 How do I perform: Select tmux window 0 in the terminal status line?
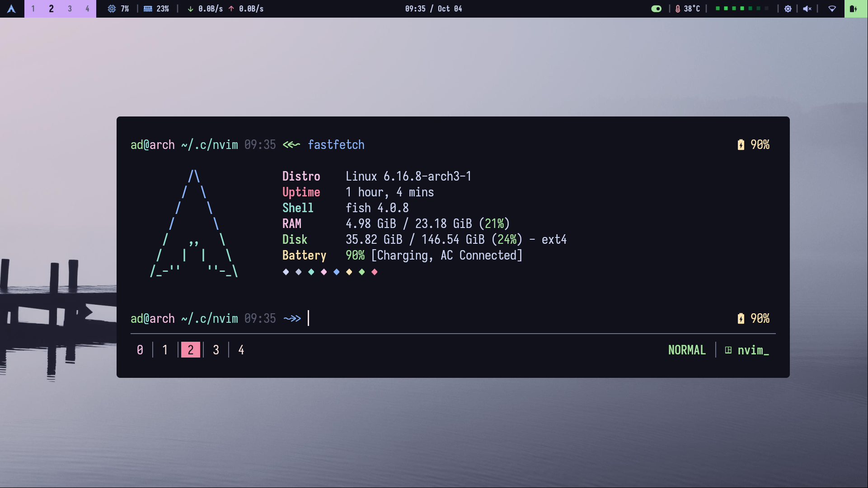140,350
